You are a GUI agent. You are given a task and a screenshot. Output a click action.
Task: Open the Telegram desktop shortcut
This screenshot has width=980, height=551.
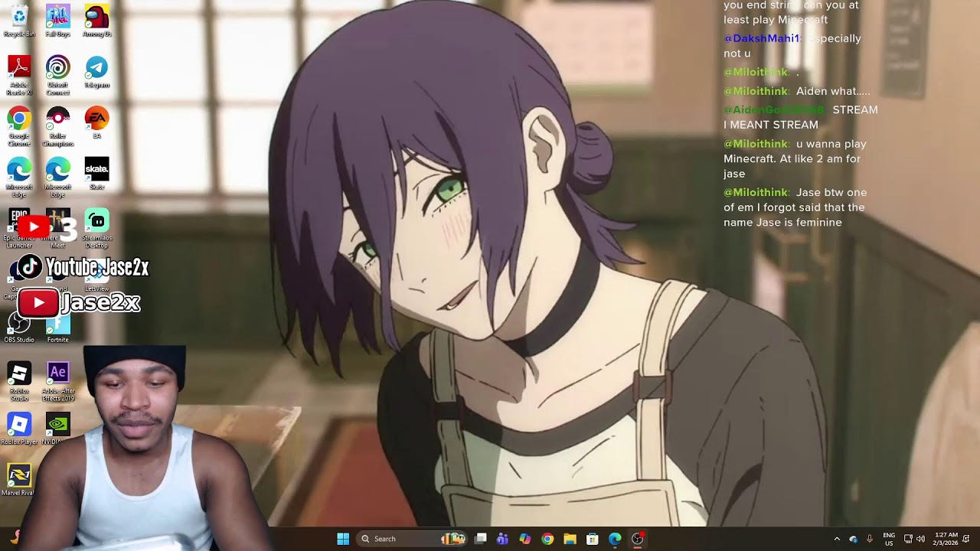pos(96,72)
